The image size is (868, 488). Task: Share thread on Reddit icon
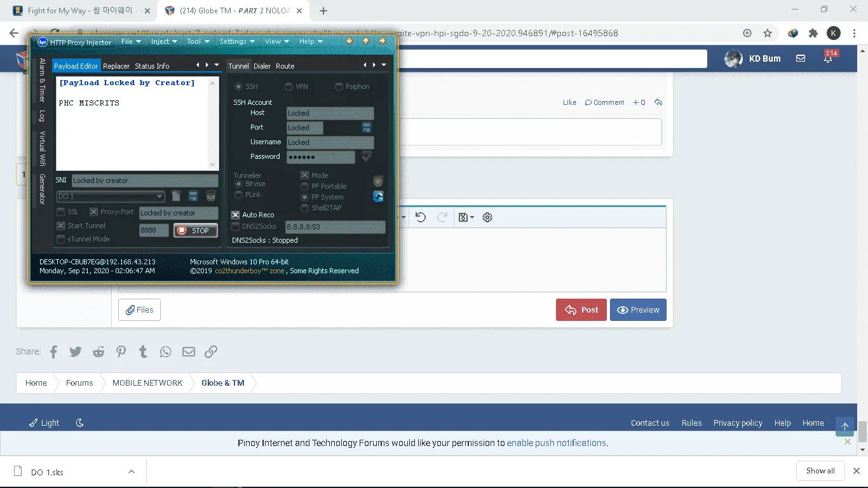tap(98, 351)
